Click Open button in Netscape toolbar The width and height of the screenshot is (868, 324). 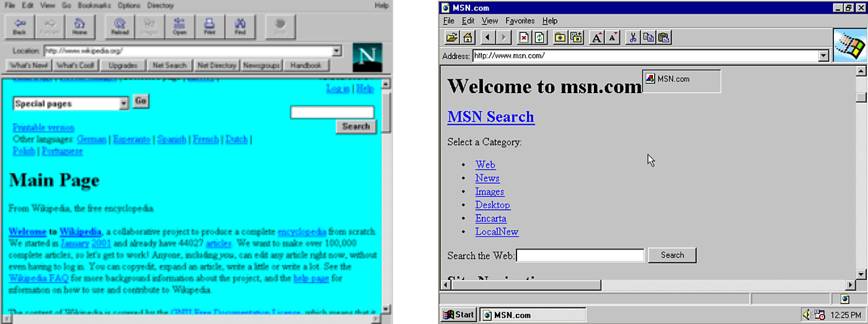click(180, 27)
